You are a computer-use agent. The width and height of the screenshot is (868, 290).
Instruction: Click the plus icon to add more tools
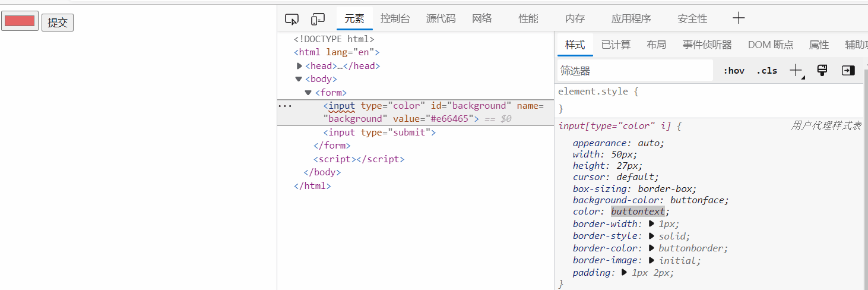click(738, 18)
